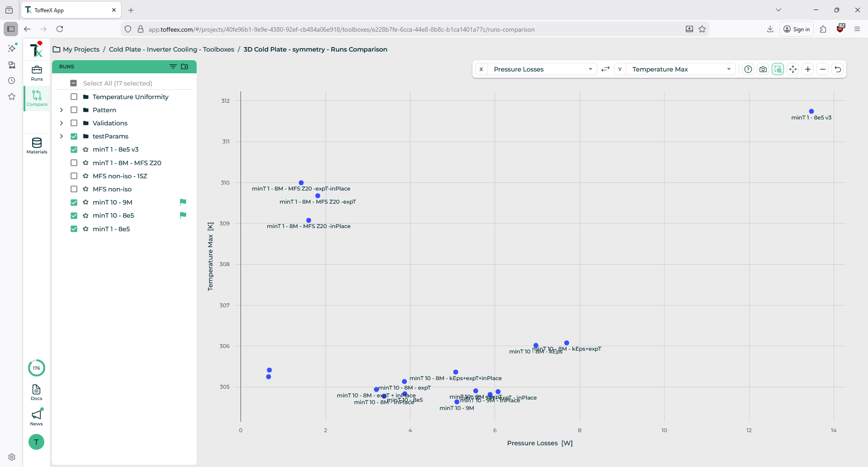Click the 176 credits indicator
Screen dimensions: 868x467
[x=37, y=368]
